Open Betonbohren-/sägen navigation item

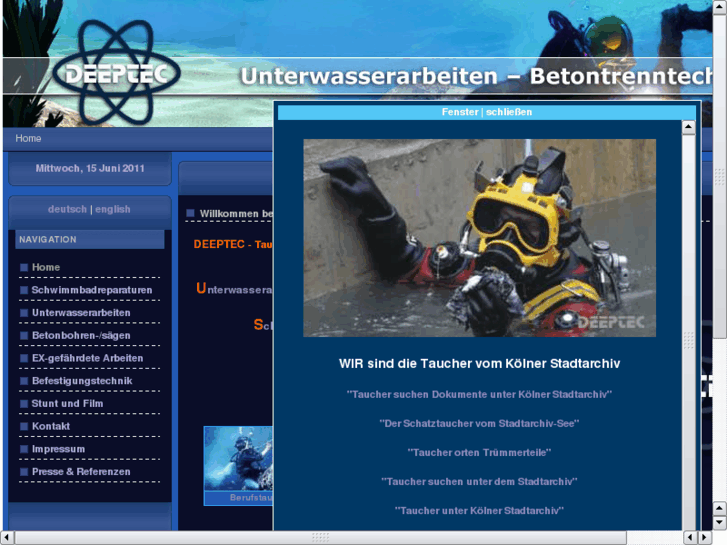point(81,335)
